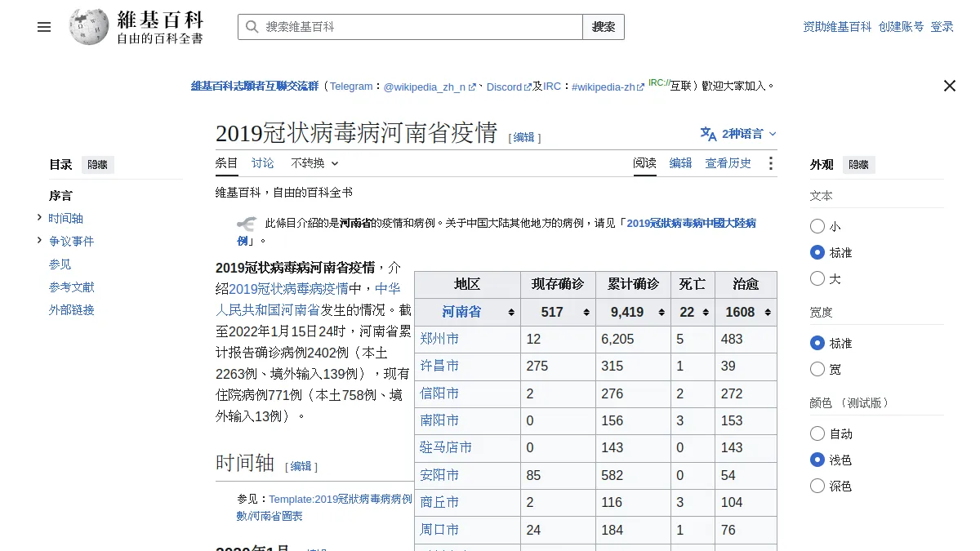Edit the 时间轴 section
Screen dimensions: 980x551
[301, 466]
